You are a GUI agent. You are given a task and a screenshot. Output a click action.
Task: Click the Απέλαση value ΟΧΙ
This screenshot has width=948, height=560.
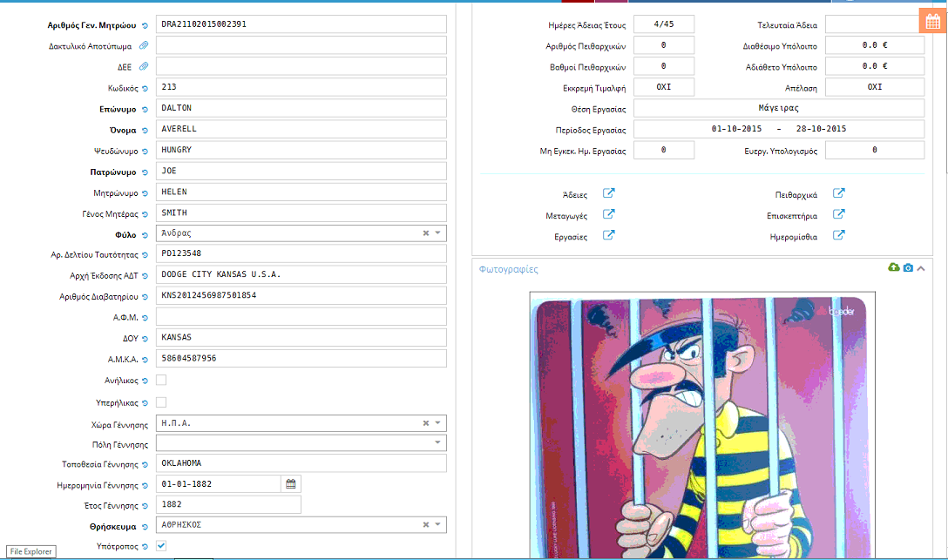(x=875, y=87)
